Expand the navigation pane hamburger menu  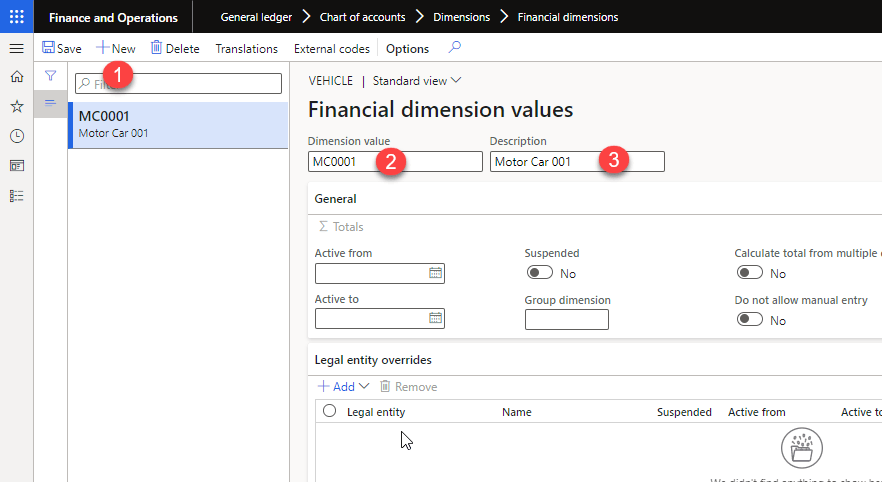click(16, 48)
